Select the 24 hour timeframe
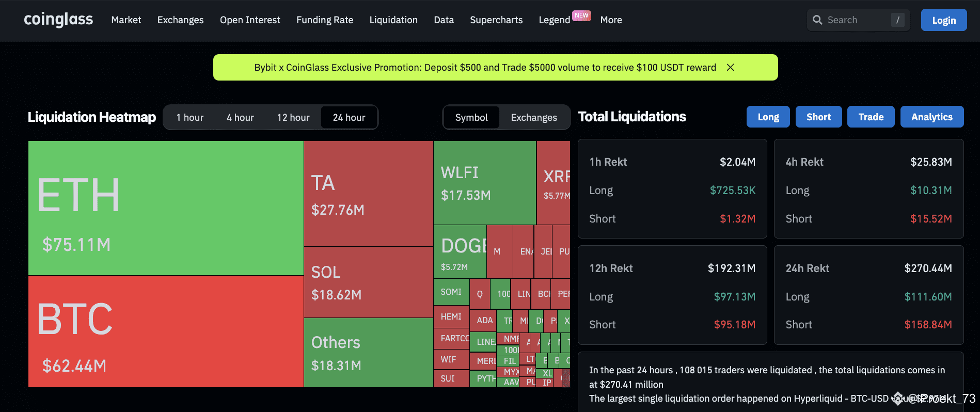This screenshot has width=980, height=412. click(x=349, y=118)
